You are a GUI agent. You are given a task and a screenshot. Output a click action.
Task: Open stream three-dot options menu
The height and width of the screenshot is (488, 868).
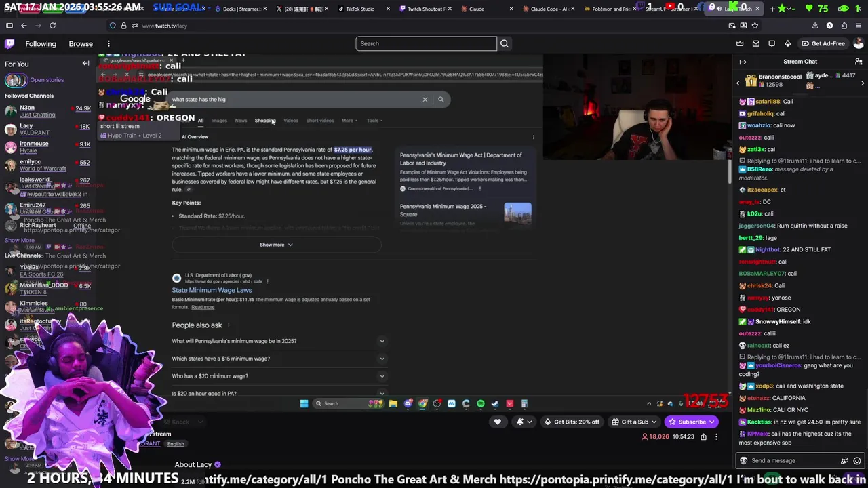tap(716, 437)
